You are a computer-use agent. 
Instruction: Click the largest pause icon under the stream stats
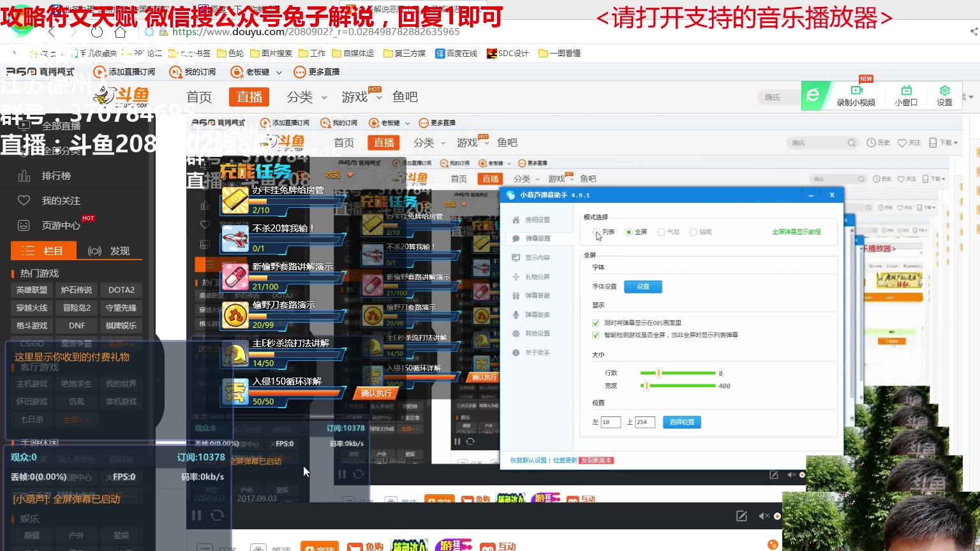click(x=197, y=515)
